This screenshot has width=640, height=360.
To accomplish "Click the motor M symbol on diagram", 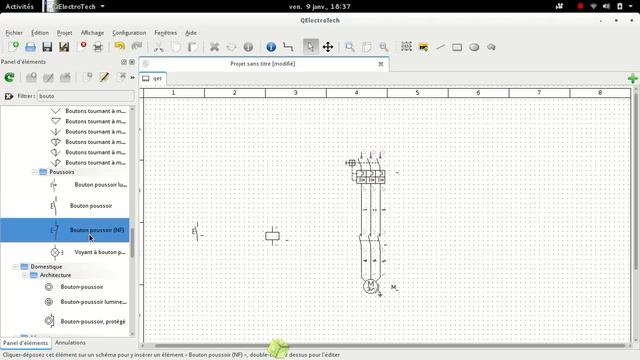I will (371, 286).
